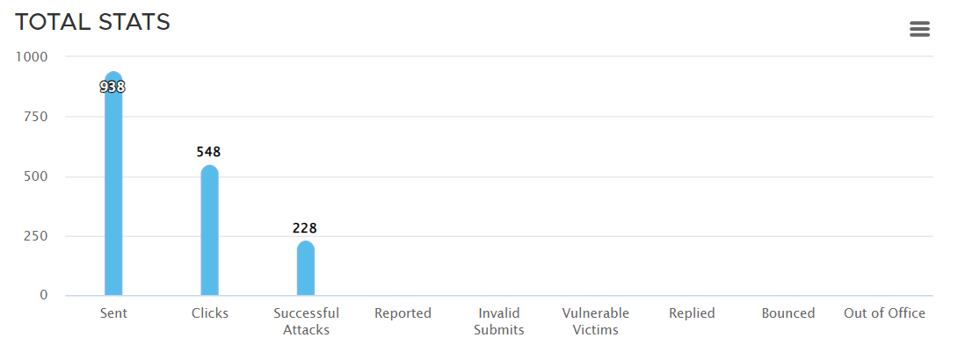The width and height of the screenshot is (980, 352).
Task: Click the Vulnerable Victims axis label
Action: (x=595, y=321)
